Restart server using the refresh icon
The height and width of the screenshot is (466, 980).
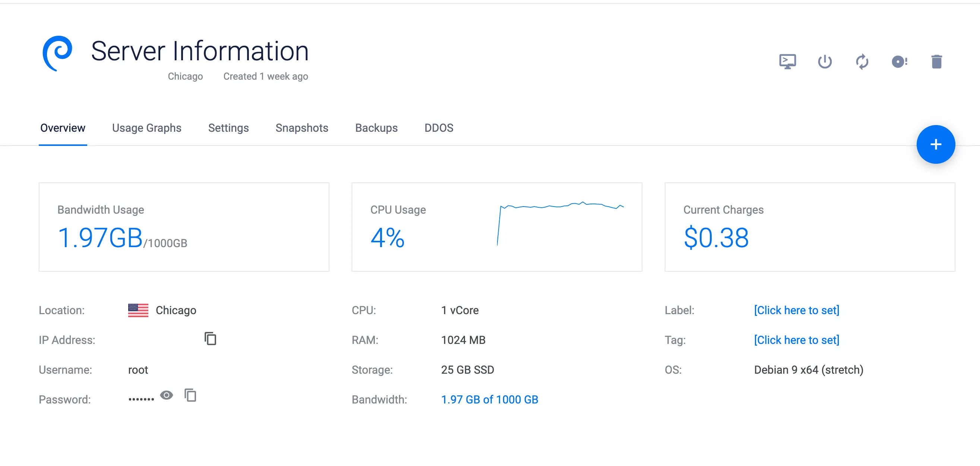862,61
